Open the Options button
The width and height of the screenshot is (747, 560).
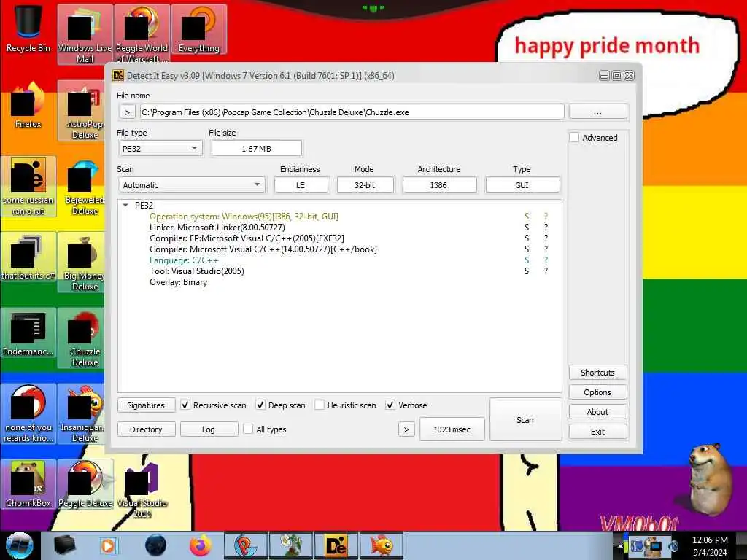pyautogui.click(x=598, y=392)
